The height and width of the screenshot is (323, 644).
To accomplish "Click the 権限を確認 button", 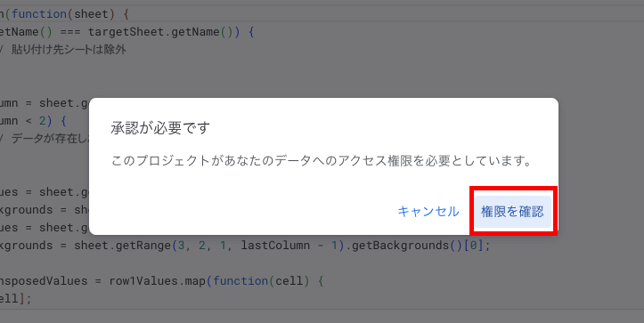I will 512,212.
